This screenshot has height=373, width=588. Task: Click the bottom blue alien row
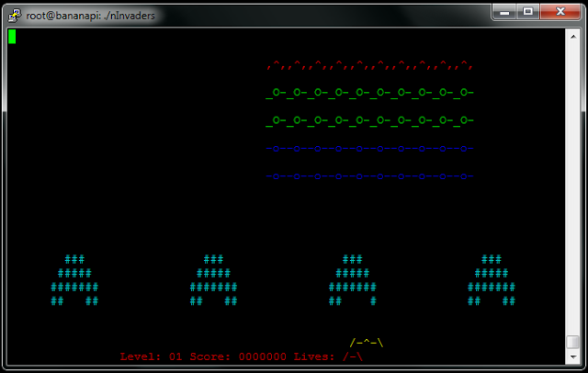tap(369, 176)
